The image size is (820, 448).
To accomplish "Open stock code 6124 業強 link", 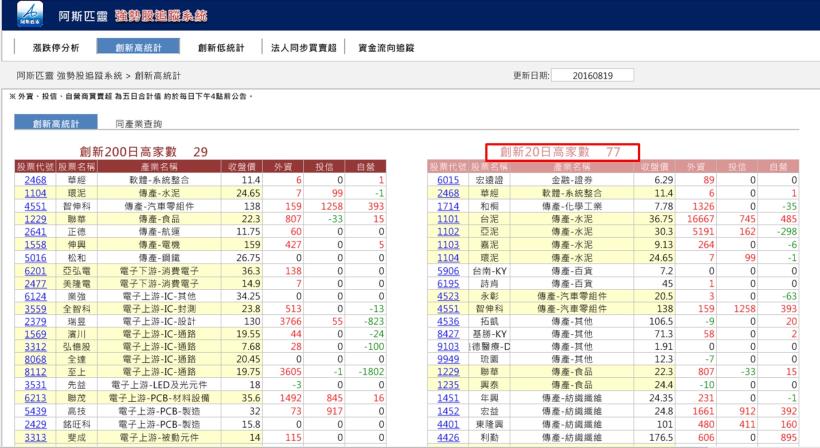I will pyautogui.click(x=35, y=296).
